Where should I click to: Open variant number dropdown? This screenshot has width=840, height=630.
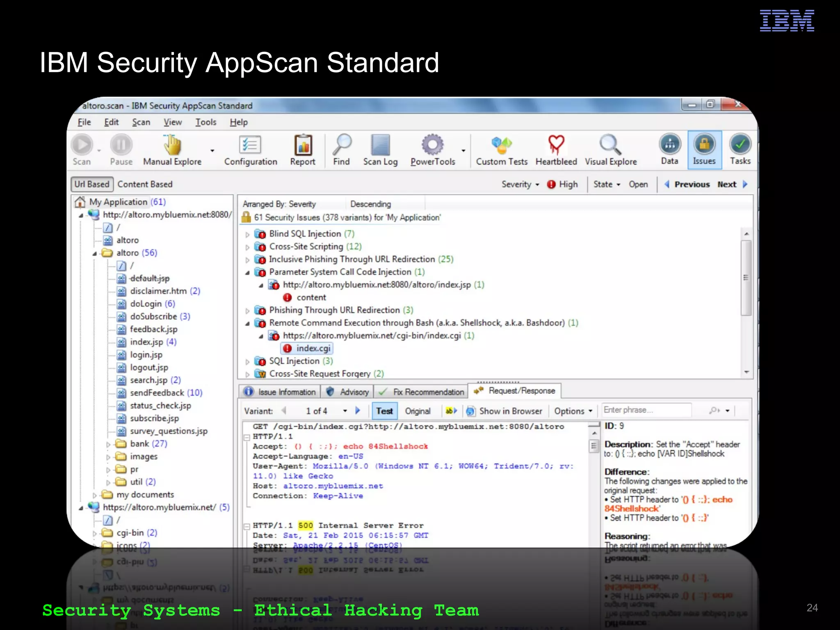point(345,411)
